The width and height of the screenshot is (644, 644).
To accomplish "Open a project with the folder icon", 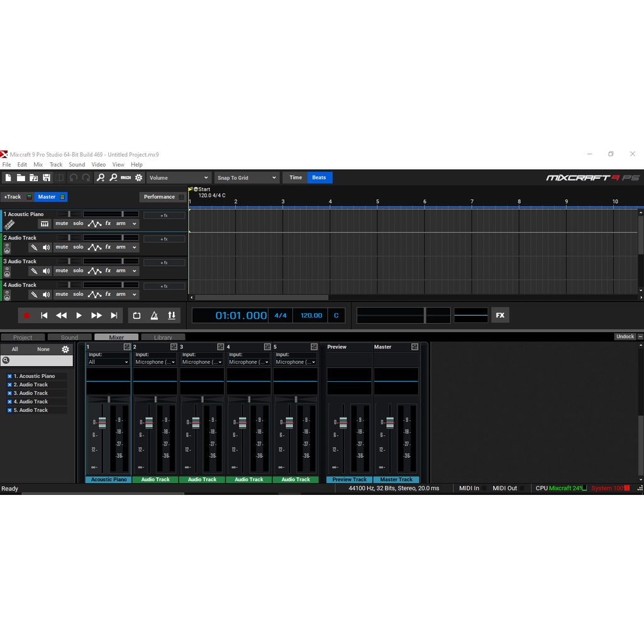I will pyautogui.click(x=21, y=178).
